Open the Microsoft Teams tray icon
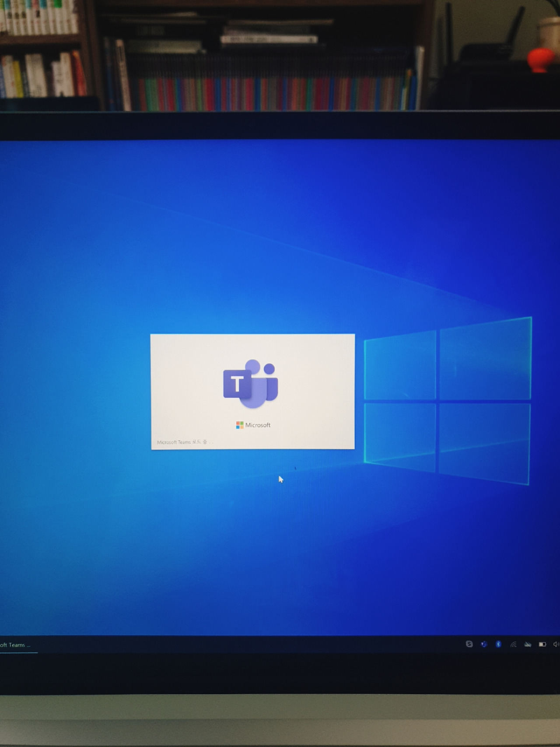The image size is (560, 747). point(484,644)
